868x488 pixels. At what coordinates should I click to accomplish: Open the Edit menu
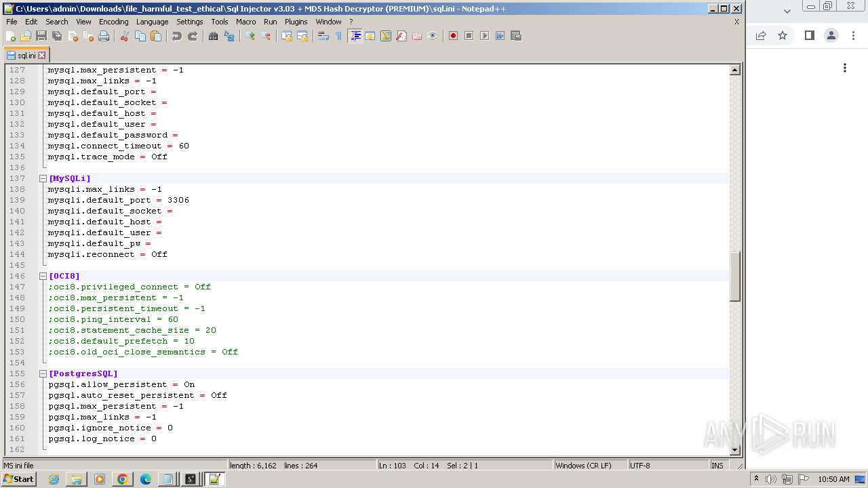(x=31, y=22)
